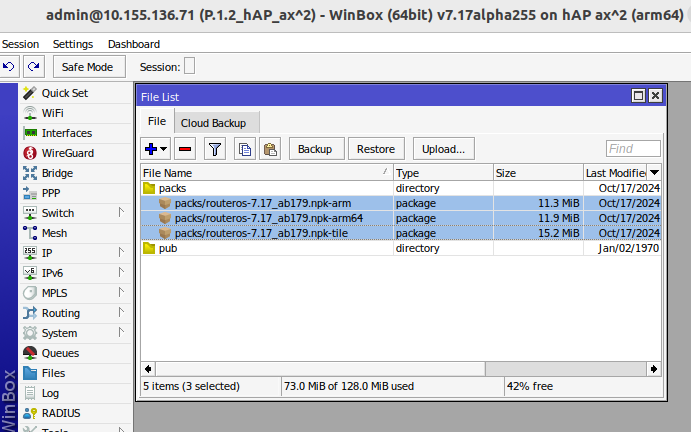Click the undo arrow icon
Image resolution: width=691 pixels, height=432 pixels.
pyautogui.click(x=9, y=66)
